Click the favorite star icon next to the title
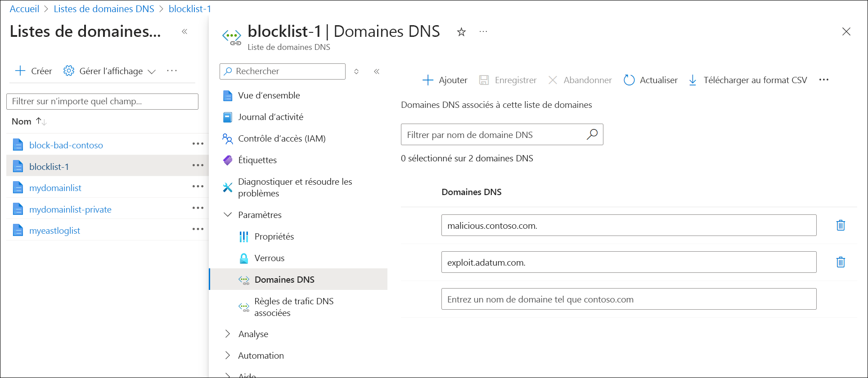The width and height of the screenshot is (868, 378). coord(461,32)
